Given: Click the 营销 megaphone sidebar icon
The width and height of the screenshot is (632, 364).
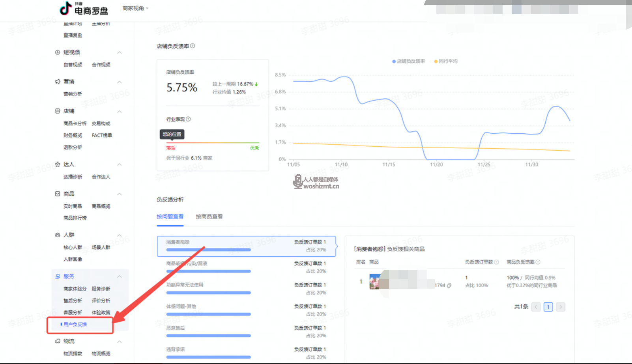Looking at the screenshot, I should click(58, 82).
